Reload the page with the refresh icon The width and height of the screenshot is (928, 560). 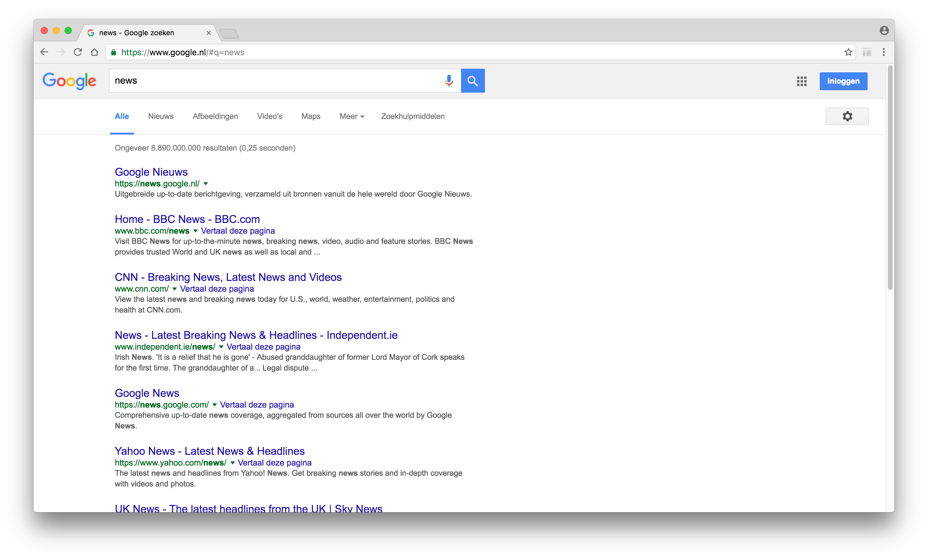pyautogui.click(x=78, y=52)
